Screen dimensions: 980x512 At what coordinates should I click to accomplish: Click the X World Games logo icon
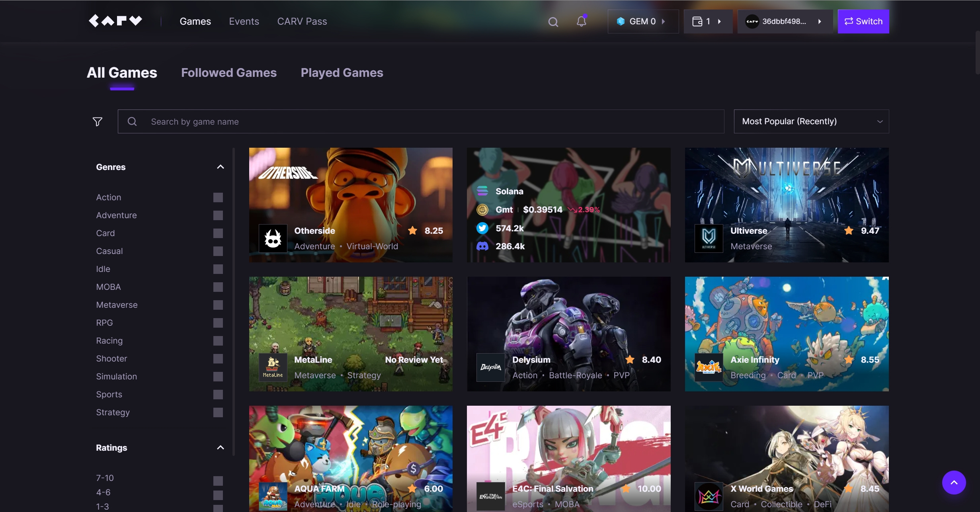[709, 496]
